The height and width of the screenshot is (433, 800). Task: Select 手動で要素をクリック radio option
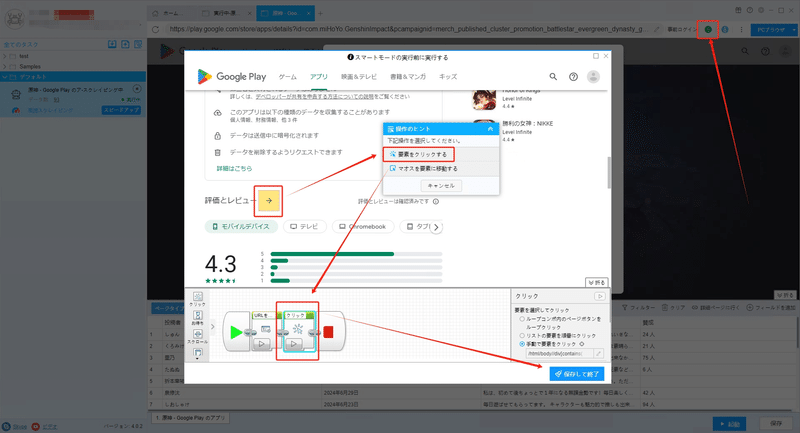click(522, 344)
